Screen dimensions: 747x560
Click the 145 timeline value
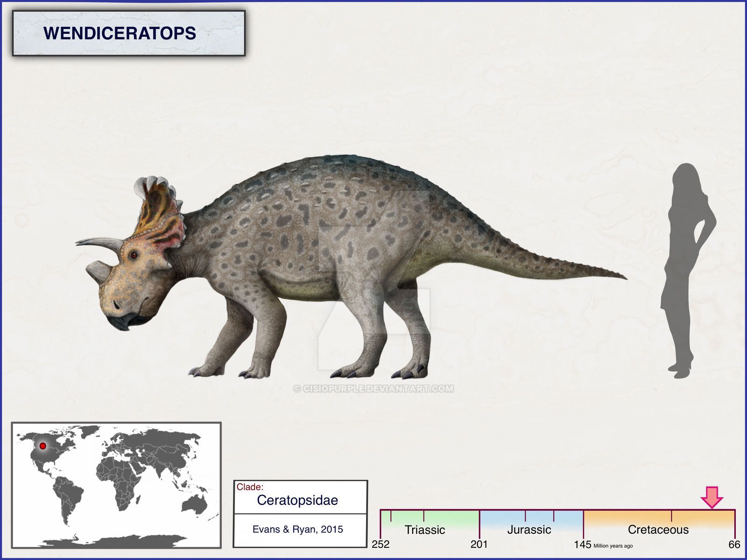click(583, 544)
